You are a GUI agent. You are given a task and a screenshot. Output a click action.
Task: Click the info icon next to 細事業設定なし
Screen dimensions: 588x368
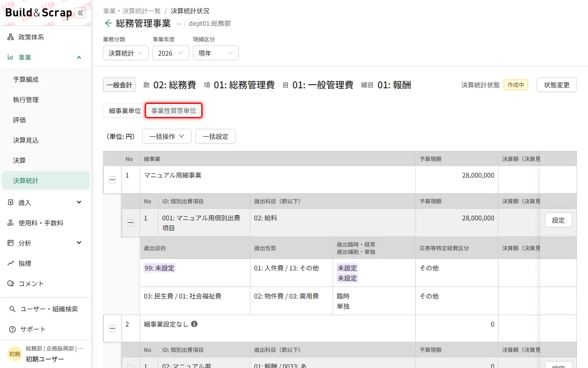(x=194, y=324)
